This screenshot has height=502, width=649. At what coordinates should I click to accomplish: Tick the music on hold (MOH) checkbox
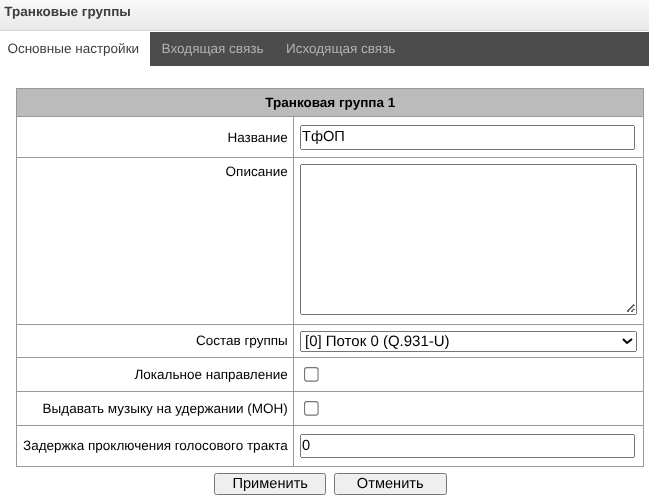pos(311,408)
